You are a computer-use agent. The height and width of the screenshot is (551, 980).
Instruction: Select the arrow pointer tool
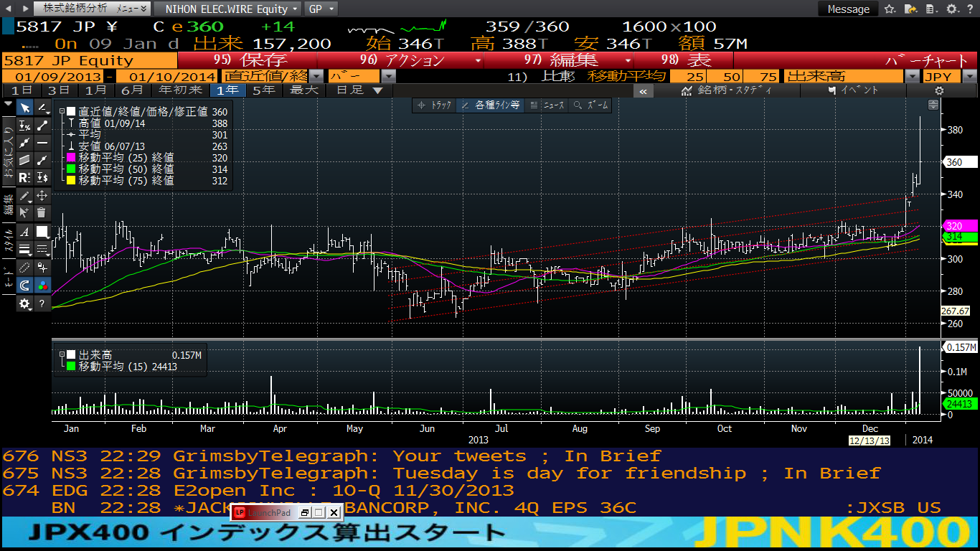click(24, 108)
